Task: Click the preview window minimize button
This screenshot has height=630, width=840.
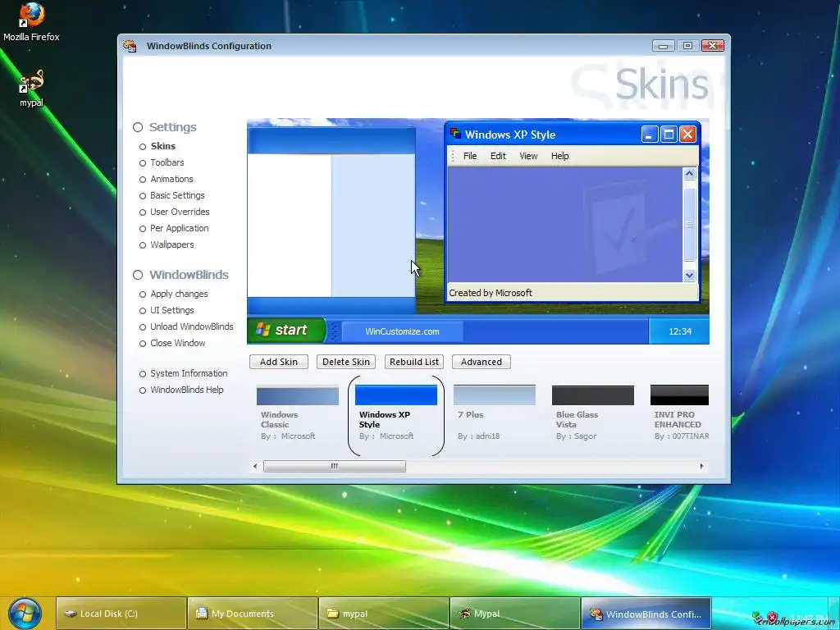Action: tap(650, 134)
